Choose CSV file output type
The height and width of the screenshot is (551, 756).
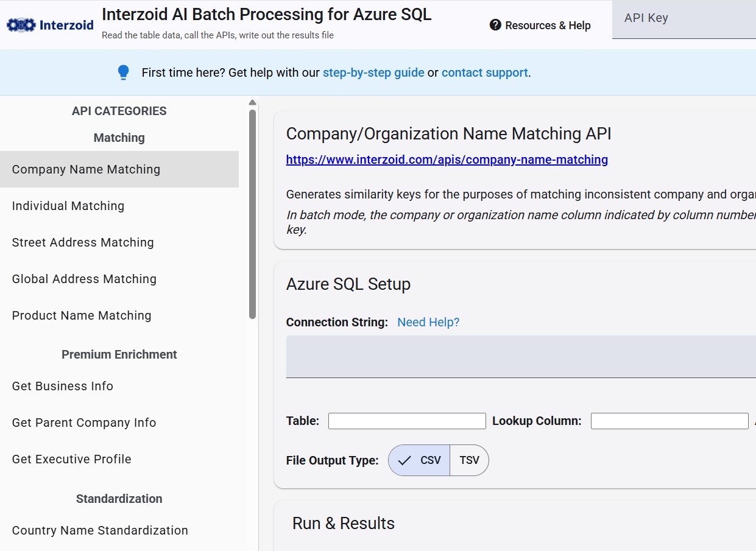[419, 460]
